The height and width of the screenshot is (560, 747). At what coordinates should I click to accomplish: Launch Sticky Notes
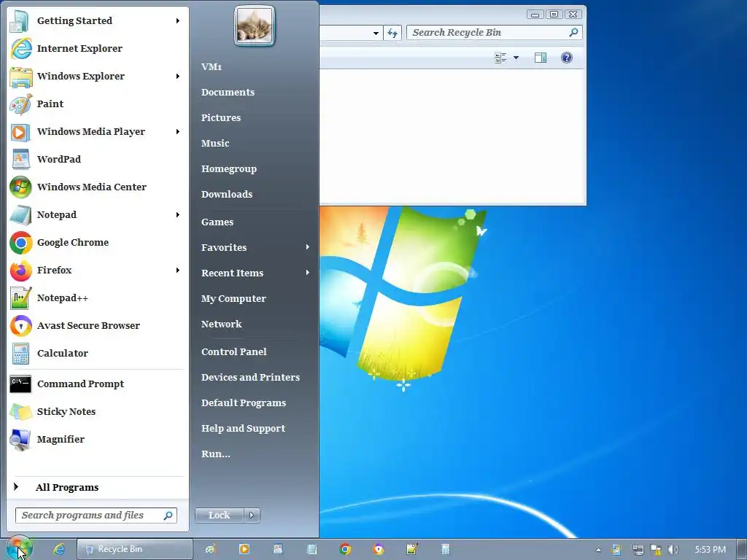pos(97,411)
